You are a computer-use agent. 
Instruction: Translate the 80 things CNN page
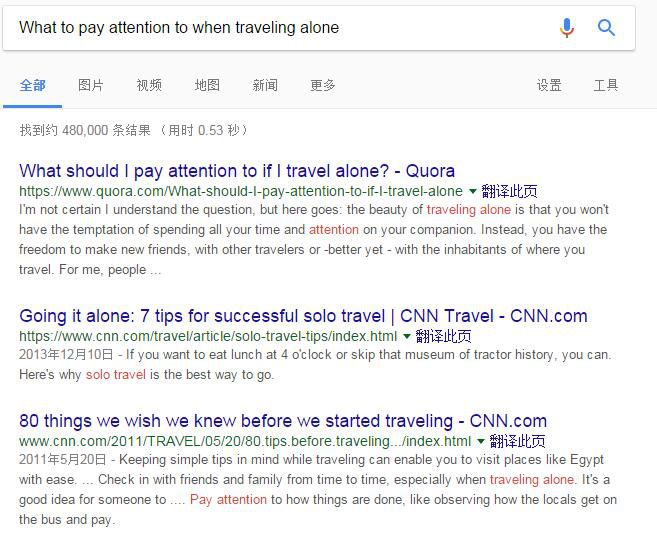point(517,442)
